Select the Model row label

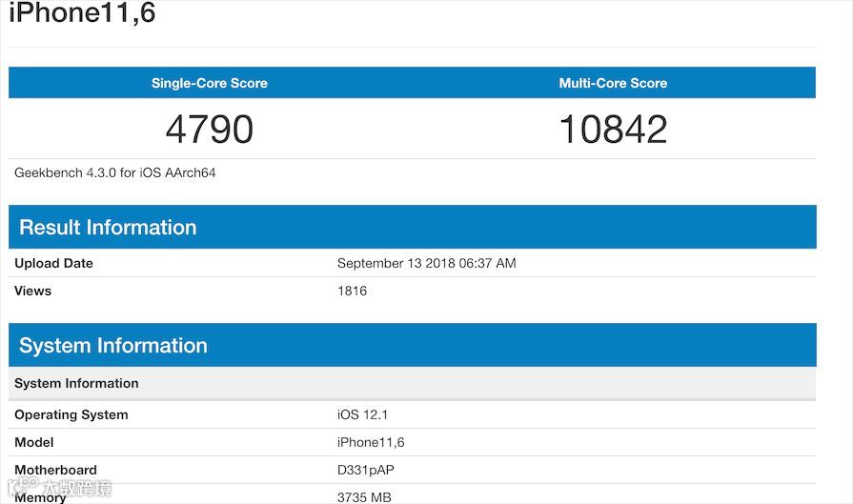[x=33, y=443]
